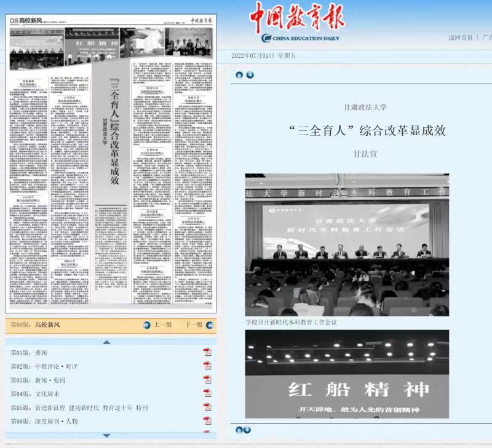Open PDF icon for 第04版 文化周末
492x448 pixels.
(207, 393)
